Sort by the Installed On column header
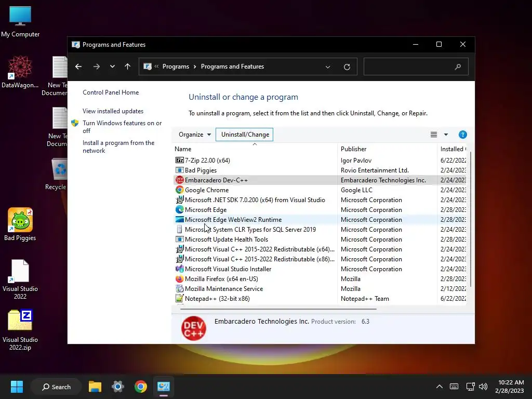The image size is (532, 399). pyautogui.click(x=452, y=149)
